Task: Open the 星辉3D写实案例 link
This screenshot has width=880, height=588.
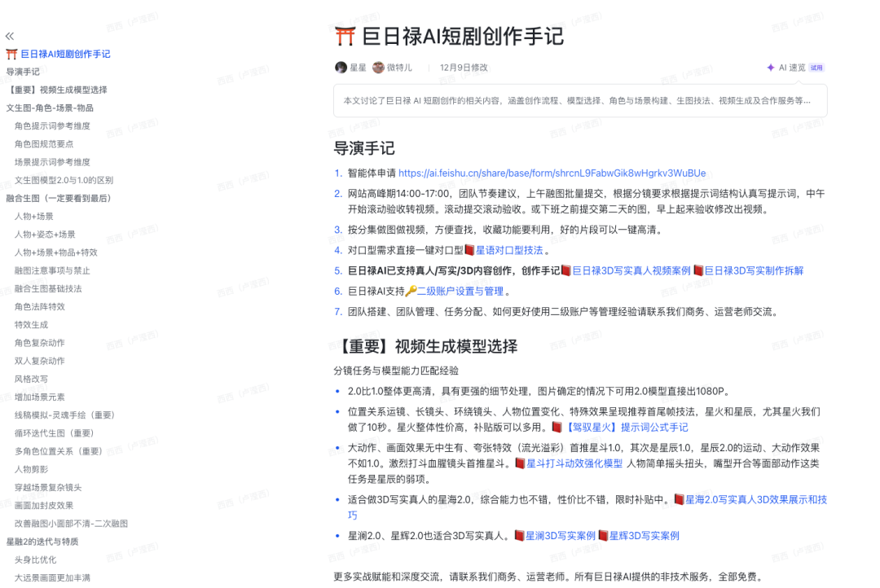Action: coord(645,536)
